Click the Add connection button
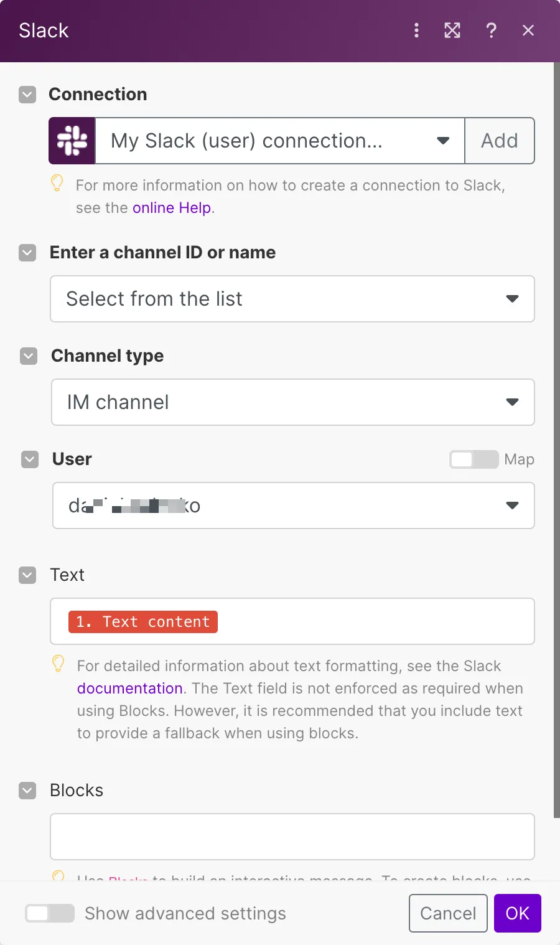Image resolution: width=560 pixels, height=945 pixels. pos(500,141)
